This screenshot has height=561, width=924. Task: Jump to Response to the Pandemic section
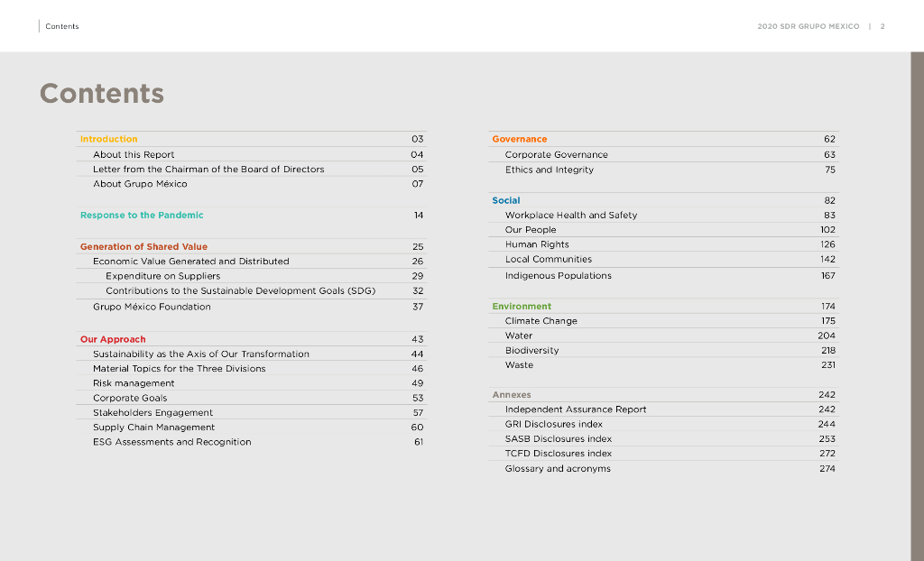(142, 215)
